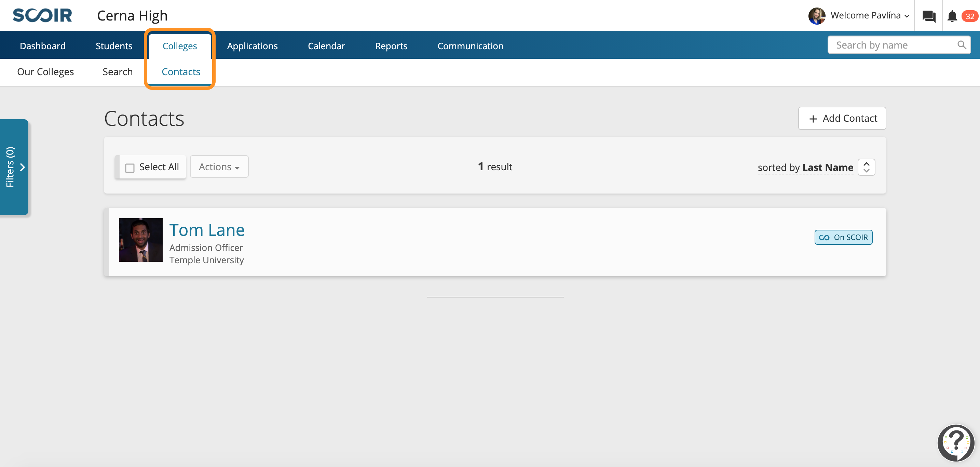Open the messages chat icon

929,16
